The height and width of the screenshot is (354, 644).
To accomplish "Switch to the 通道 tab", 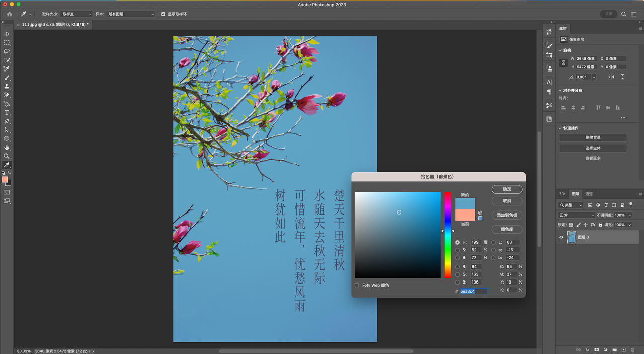I will click(x=589, y=194).
